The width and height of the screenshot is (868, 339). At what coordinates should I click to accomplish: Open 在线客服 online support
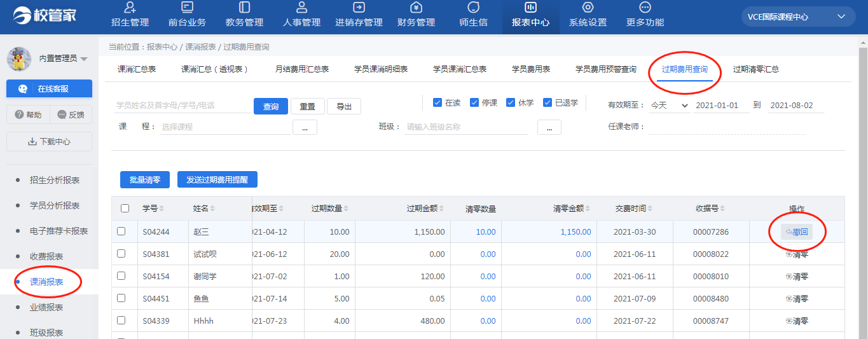tap(49, 88)
